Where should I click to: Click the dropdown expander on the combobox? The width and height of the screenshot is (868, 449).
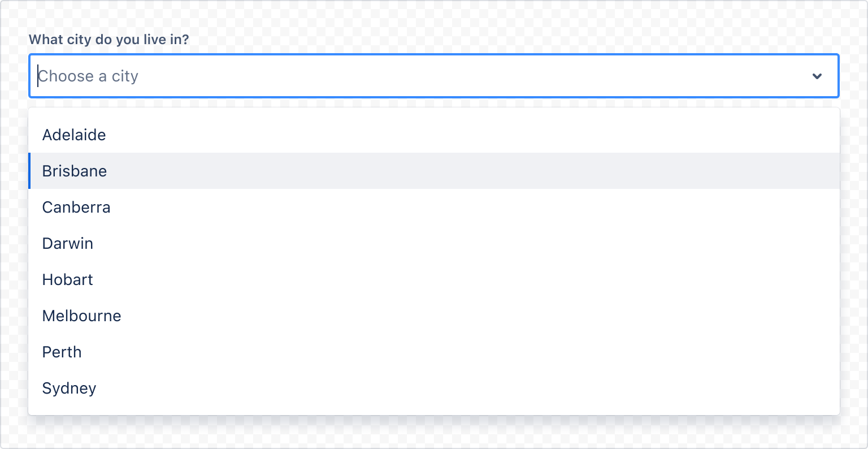817,76
